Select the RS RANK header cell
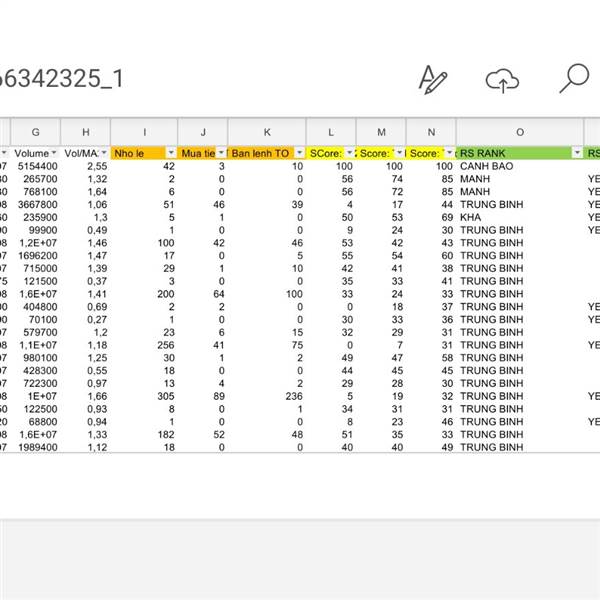The width and height of the screenshot is (600, 600). pyautogui.click(x=520, y=153)
